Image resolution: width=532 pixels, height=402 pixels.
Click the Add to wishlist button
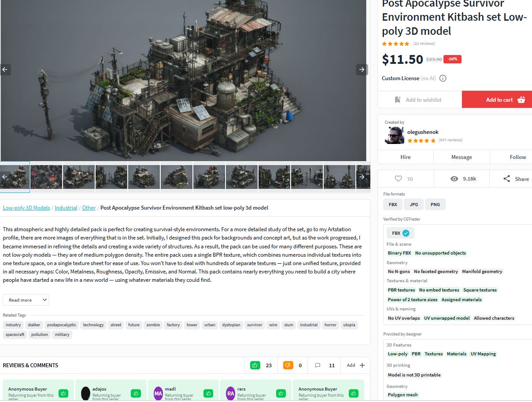coord(420,100)
